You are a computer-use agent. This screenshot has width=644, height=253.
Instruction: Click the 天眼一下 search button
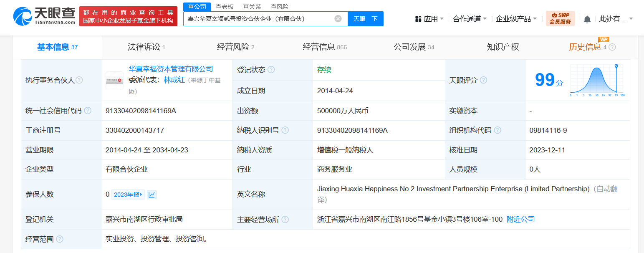point(365,19)
